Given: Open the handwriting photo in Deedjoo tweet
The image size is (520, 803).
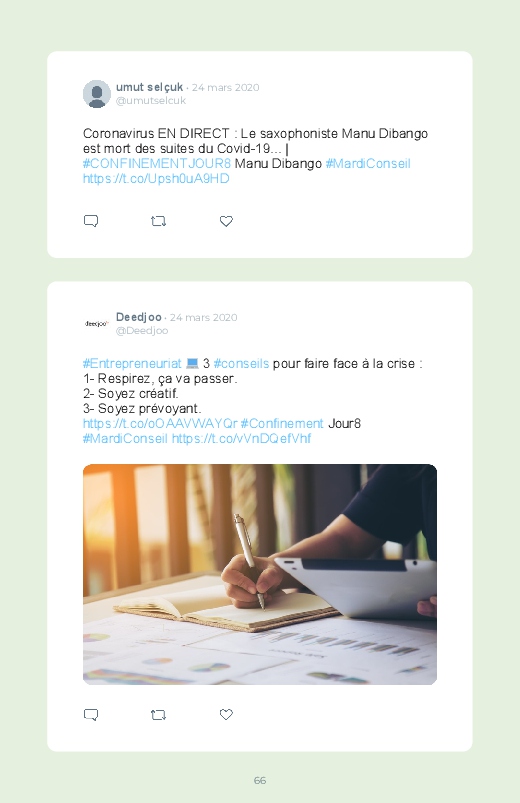Looking at the screenshot, I should 260,574.
